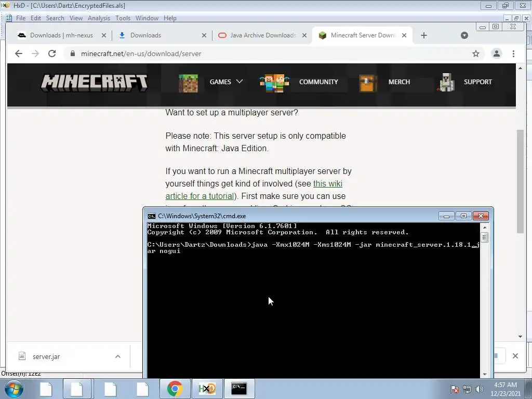The height and width of the screenshot is (399, 532).
Task: Open Windows Start menu
Action: (14, 389)
